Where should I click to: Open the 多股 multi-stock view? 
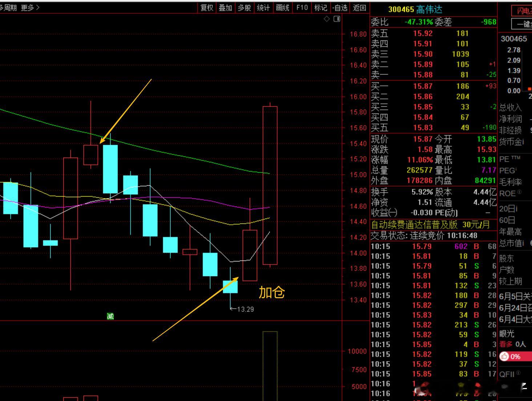(244, 8)
